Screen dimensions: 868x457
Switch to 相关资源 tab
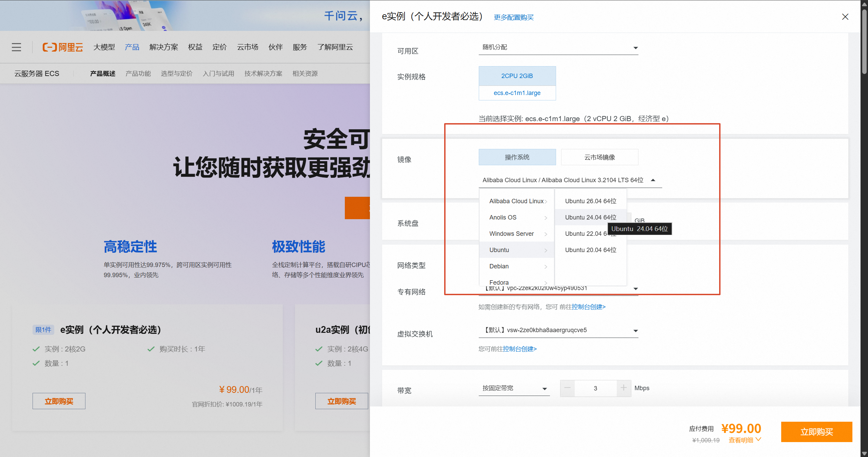[x=305, y=74]
